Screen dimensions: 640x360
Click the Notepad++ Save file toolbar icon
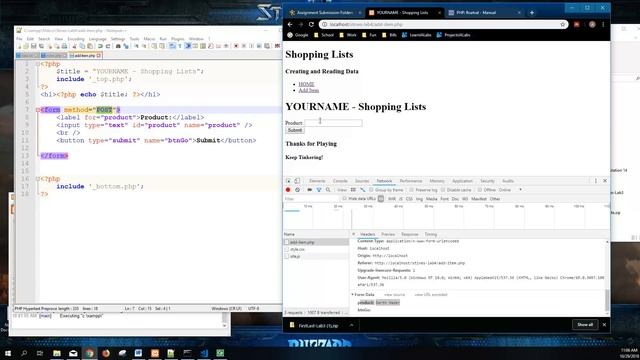pyautogui.click(x=34, y=46)
